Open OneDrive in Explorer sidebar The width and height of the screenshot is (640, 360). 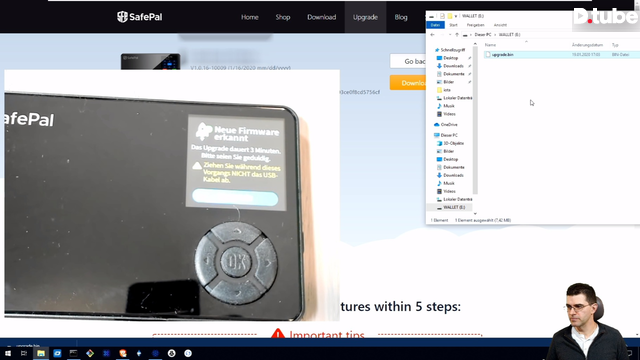point(446,124)
